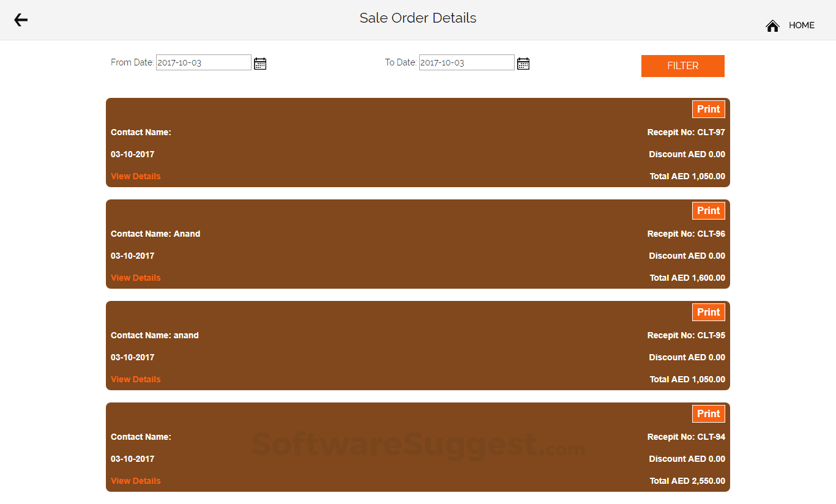This screenshot has width=836, height=504.
Task: Print receipt CLT-96
Action: coord(708,210)
